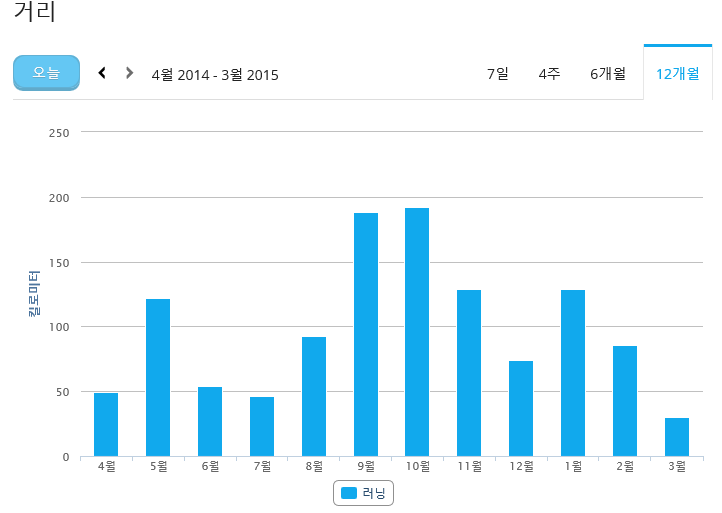Choose the 12개월 tab
Screen dimensions: 722x513
tap(677, 74)
